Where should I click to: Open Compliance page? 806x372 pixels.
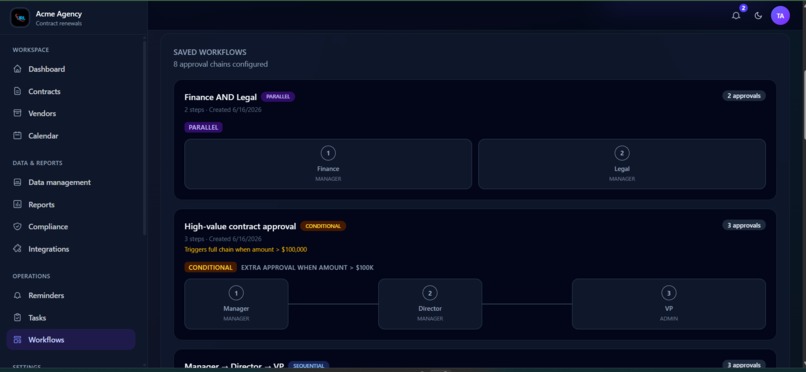[71, 227]
